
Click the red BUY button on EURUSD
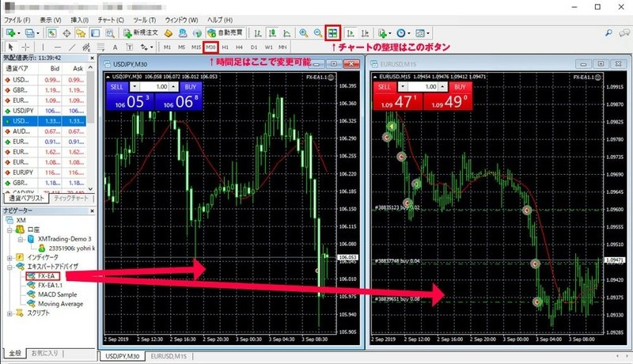tap(460, 87)
